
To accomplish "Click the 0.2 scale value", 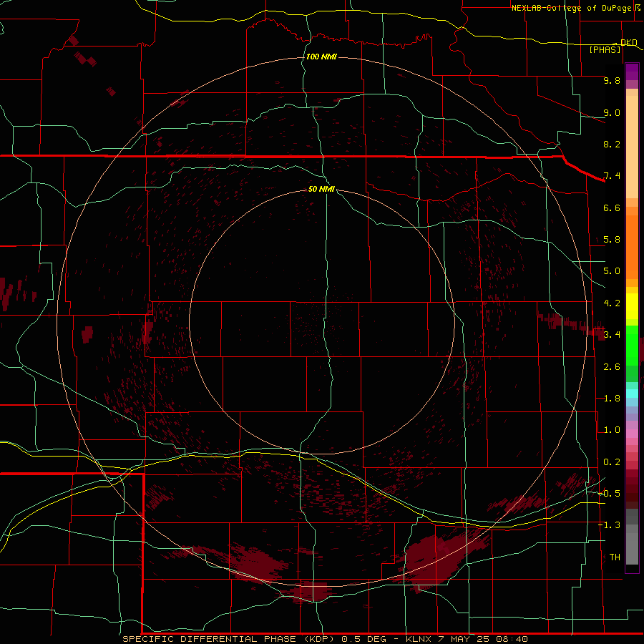I will pos(612,462).
